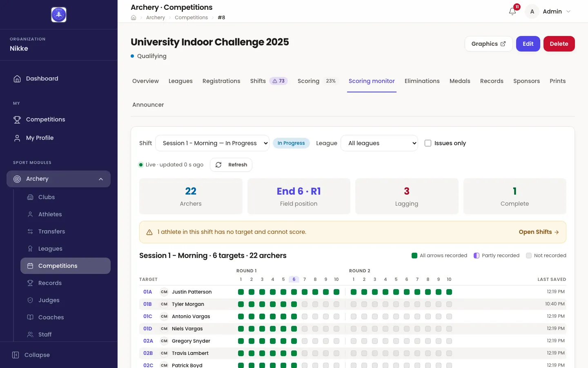Image resolution: width=588 pixels, height=368 pixels.
Task: Open My Profile person icon
Action: [17, 138]
